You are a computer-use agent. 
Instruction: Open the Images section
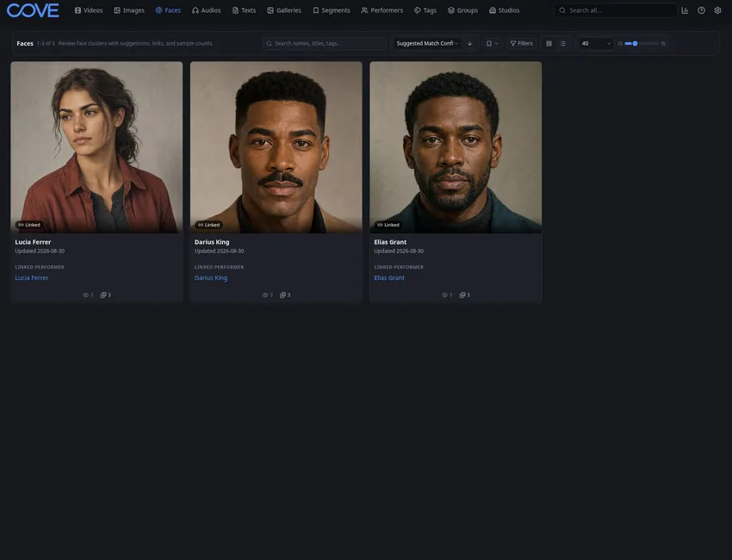[129, 10]
